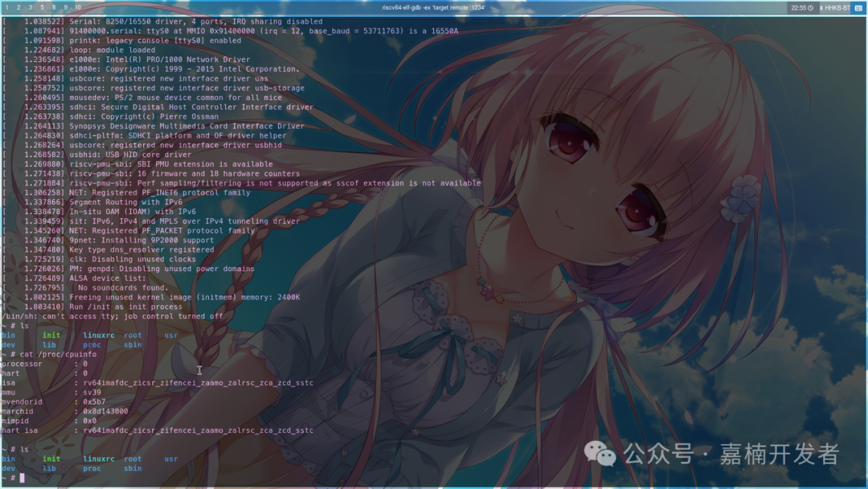Open the HHKB-BT Bluetooth device label

[837, 8]
